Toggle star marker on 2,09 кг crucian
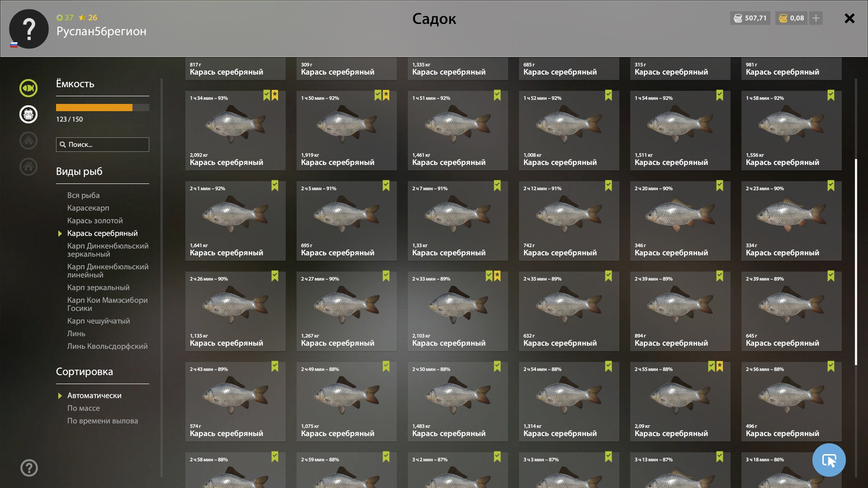Screen dimensions: 868x488 click(x=720, y=366)
